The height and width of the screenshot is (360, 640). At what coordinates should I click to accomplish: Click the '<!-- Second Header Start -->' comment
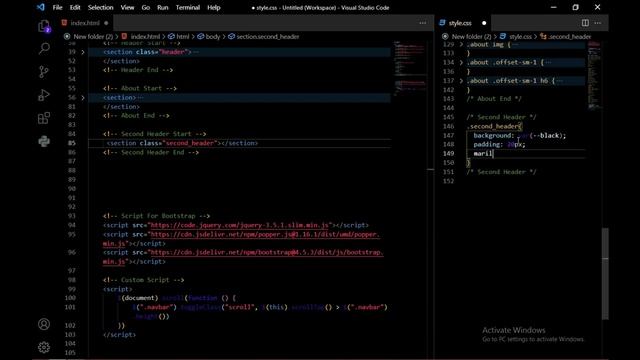(155, 134)
